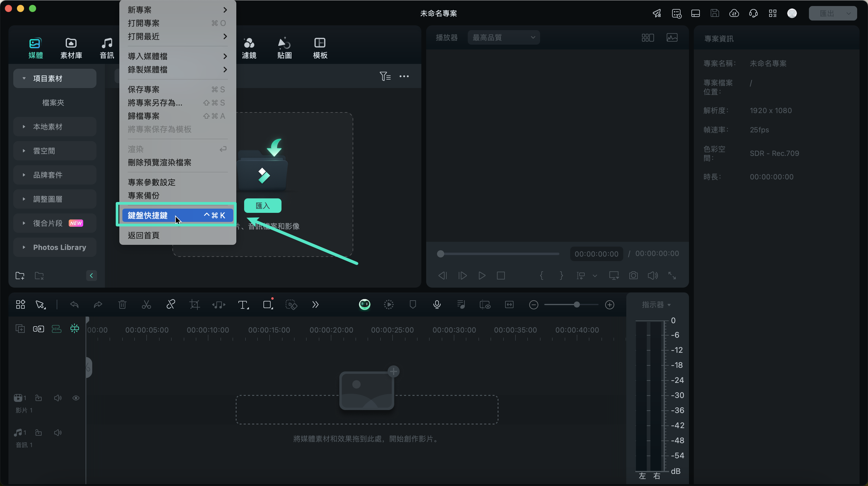Open the 媒體 media tab
The width and height of the screenshot is (868, 486).
pos(35,48)
